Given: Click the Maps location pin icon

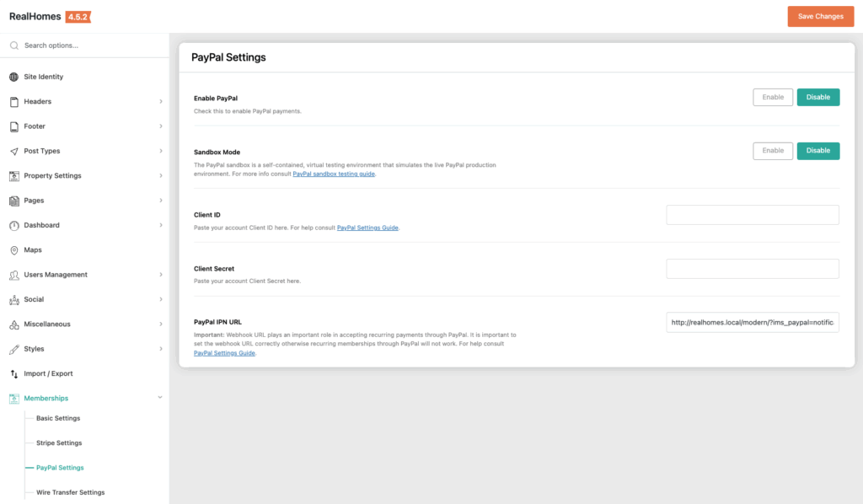Looking at the screenshot, I should (13, 250).
